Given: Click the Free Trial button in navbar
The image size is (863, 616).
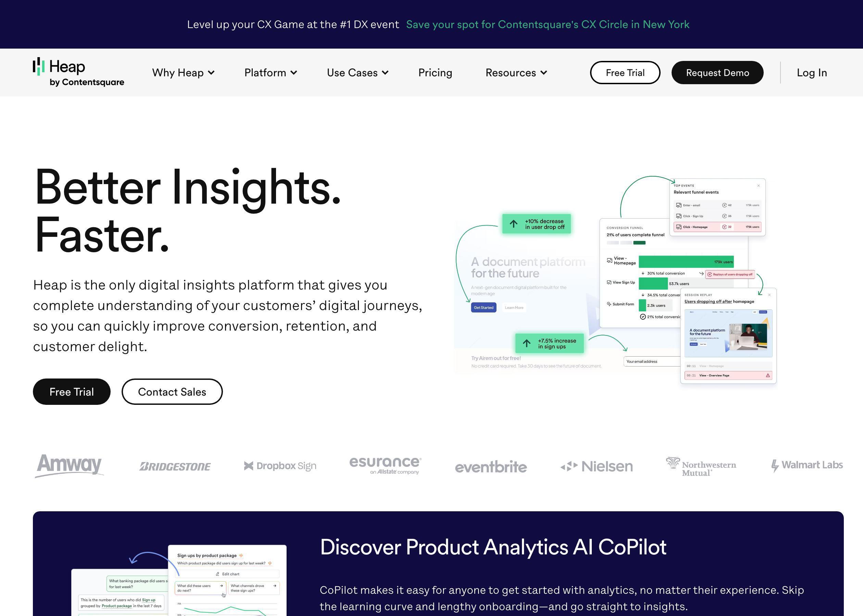Looking at the screenshot, I should (x=625, y=72).
